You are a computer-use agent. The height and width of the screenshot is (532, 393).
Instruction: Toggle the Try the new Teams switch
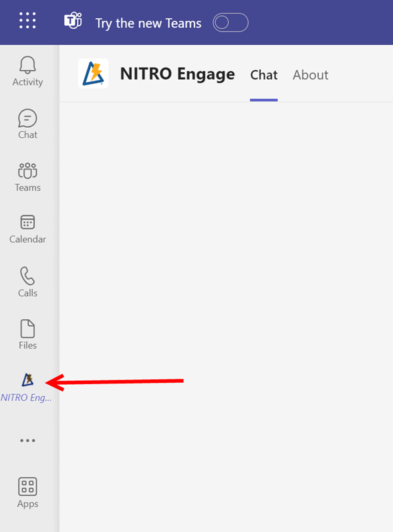[x=231, y=23]
